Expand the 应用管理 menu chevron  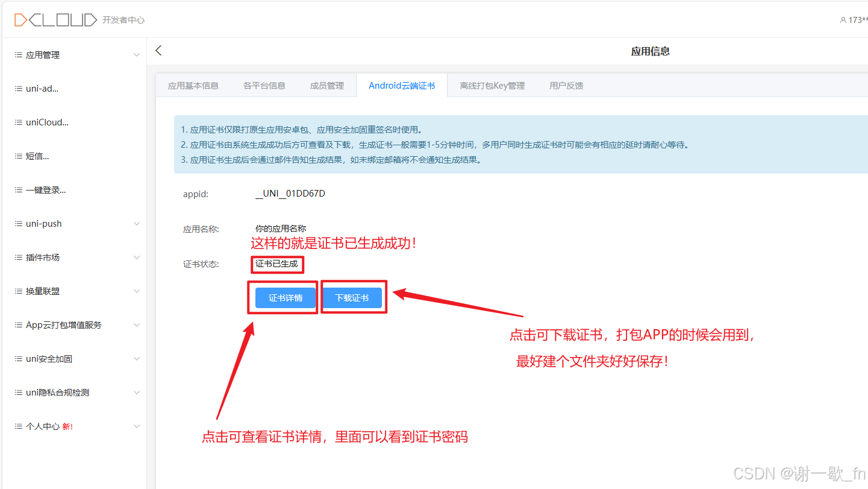tap(137, 55)
